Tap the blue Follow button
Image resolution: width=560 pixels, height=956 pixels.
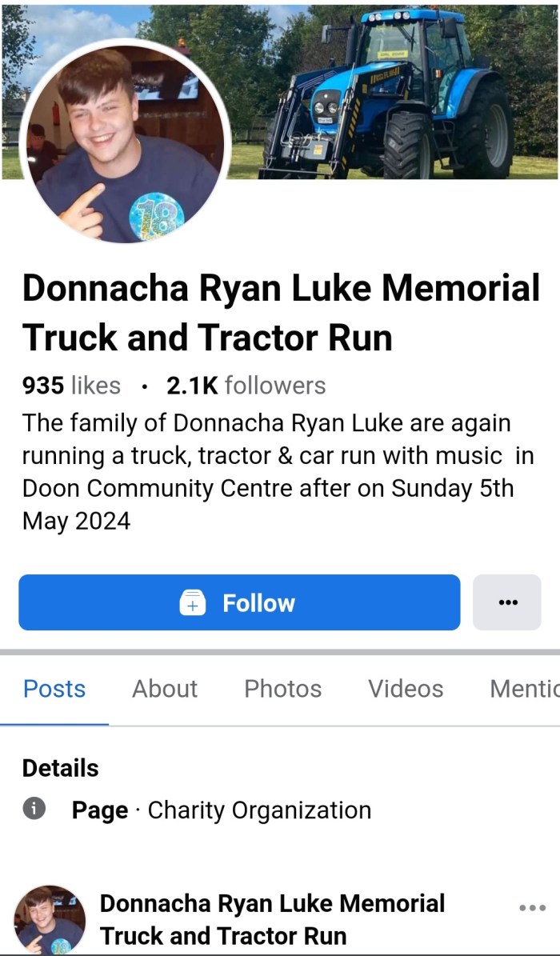(239, 602)
